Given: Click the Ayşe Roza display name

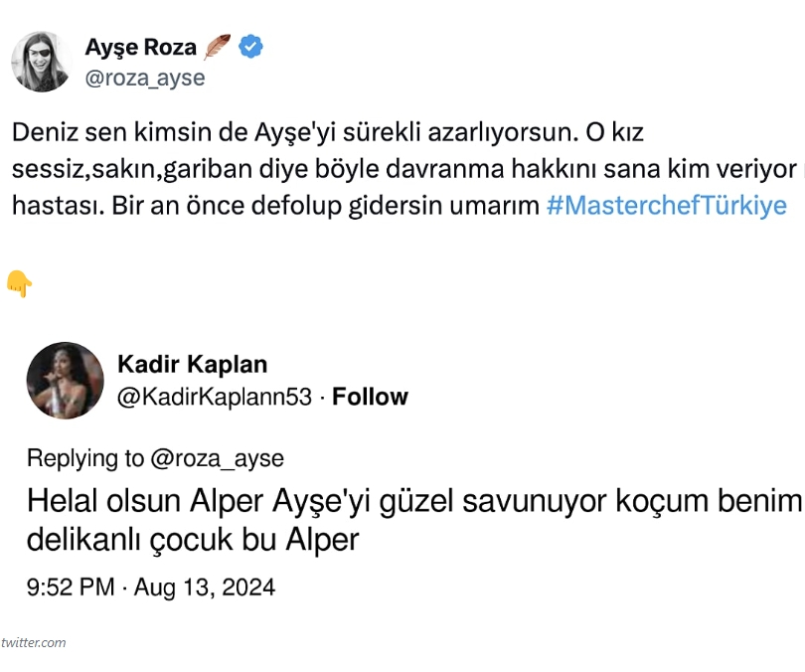Looking at the screenshot, I should [x=141, y=47].
